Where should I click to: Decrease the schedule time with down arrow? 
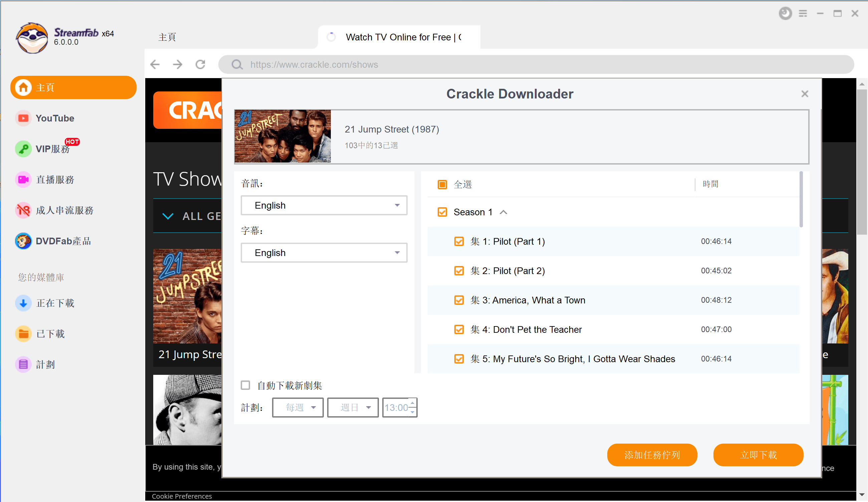[412, 412]
